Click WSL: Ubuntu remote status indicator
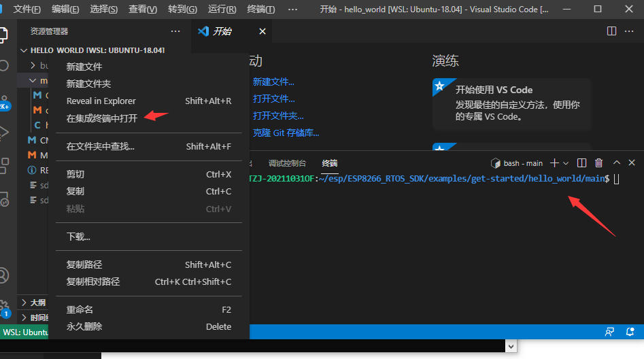This screenshot has width=644, height=359. coord(24,332)
